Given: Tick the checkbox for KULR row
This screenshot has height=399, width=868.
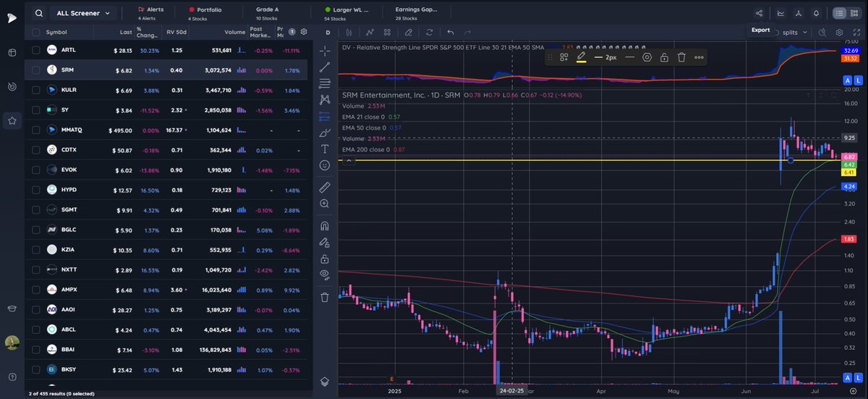Looking at the screenshot, I should (x=35, y=91).
